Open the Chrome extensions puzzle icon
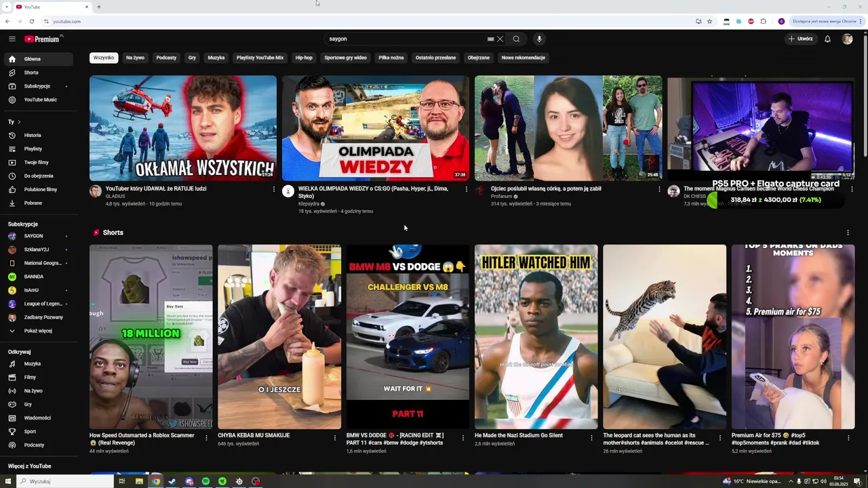The height and width of the screenshot is (488, 868). (764, 21)
